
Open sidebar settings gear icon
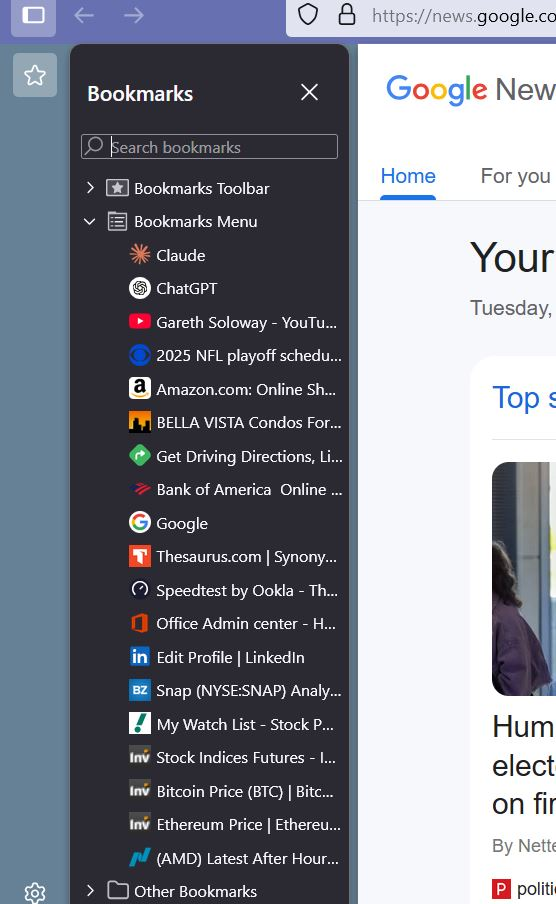coord(35,892)
